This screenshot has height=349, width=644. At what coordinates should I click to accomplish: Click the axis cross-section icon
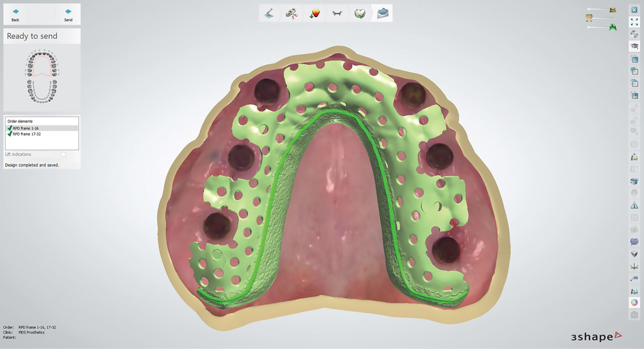point(634,267)
